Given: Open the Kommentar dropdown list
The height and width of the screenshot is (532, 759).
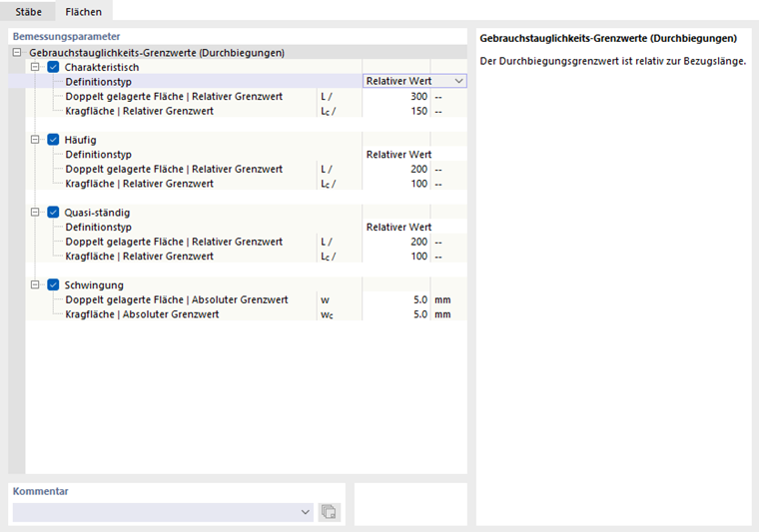Looking at the screenshot, I should [305, 512].
